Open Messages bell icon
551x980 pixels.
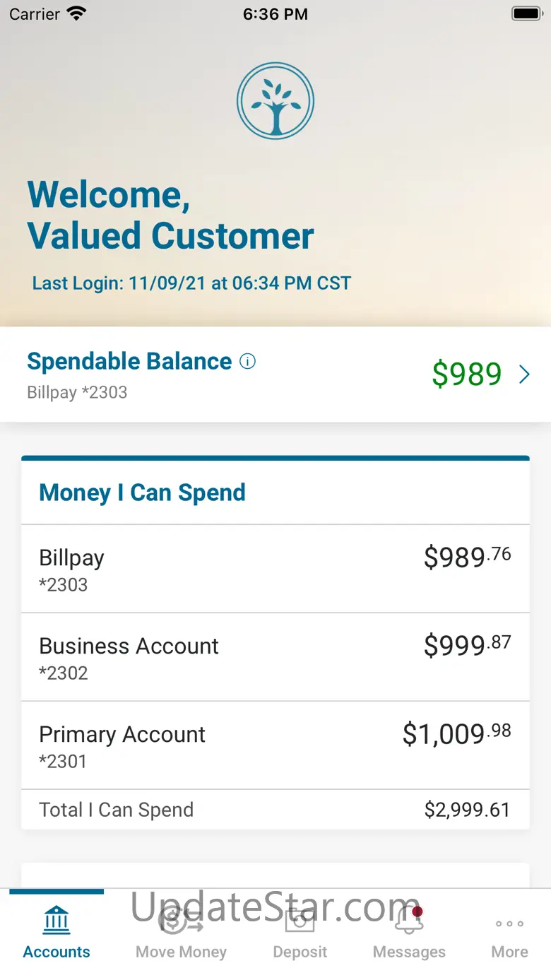pyautogui.click(x=409, y=921)
